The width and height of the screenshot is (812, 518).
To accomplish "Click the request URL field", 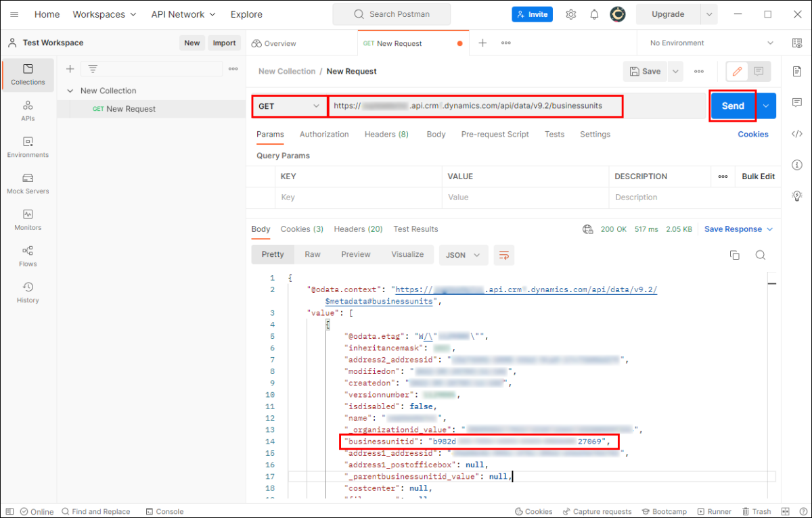I will (475, 106).
